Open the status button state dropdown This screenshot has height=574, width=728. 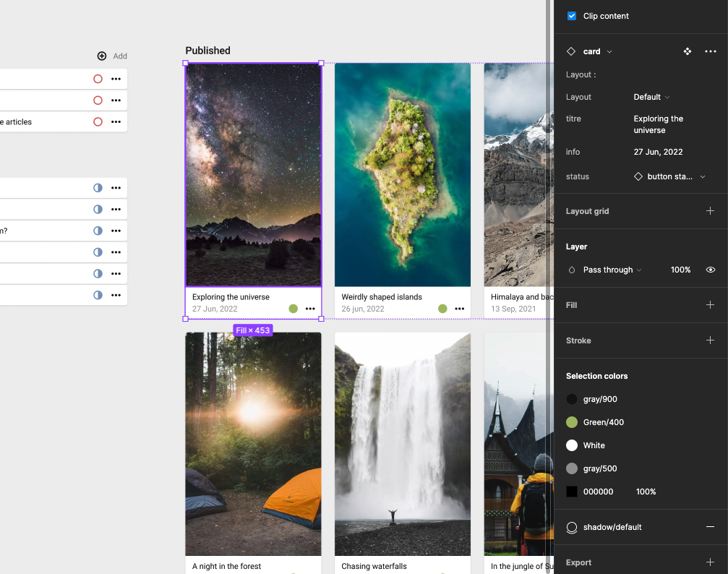click(669, 176)
